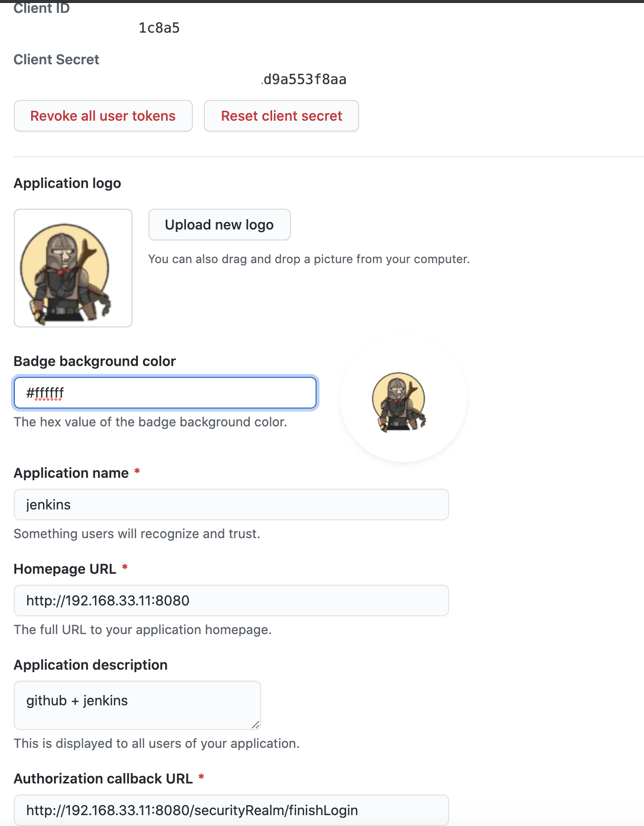Click the Homepage URL input field
The image size is (644, 826).
231,600
